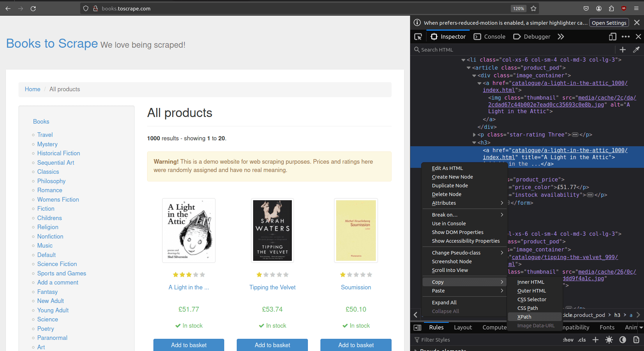Toggle the three-pane inspector sidebar icon

click(x=417, y=327)
